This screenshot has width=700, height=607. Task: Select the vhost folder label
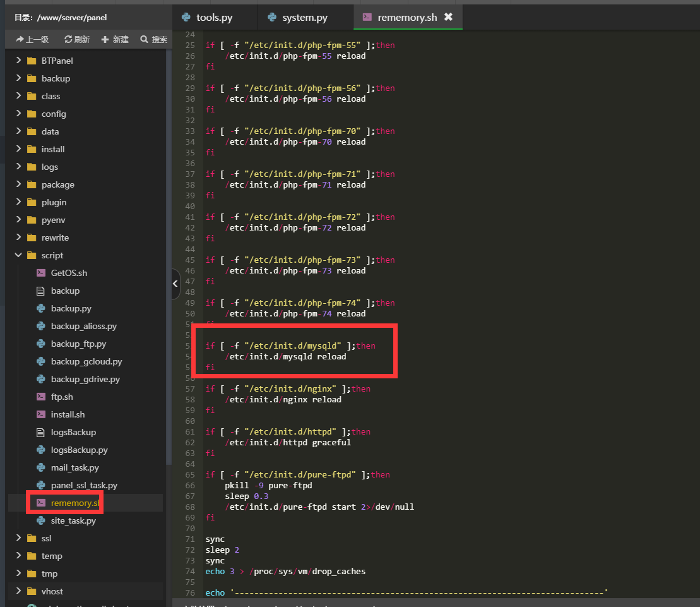point(52,591)
